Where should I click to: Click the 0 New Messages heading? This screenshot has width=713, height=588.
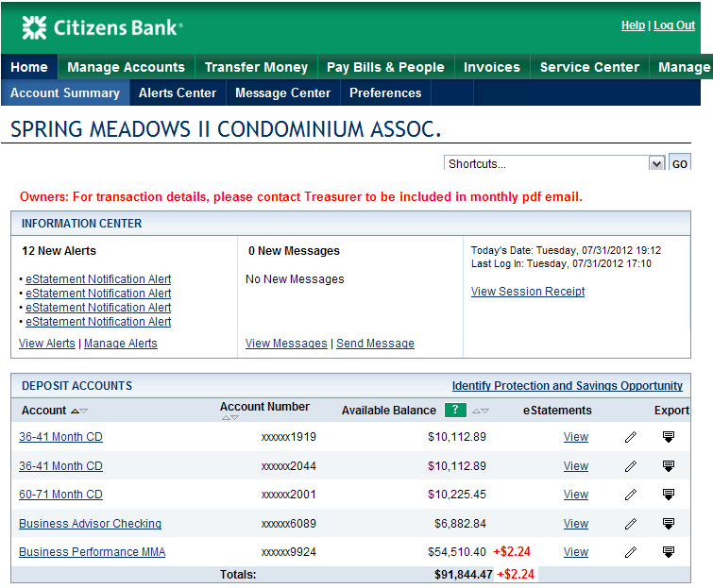pyautogui.click(x=294, y=251)
